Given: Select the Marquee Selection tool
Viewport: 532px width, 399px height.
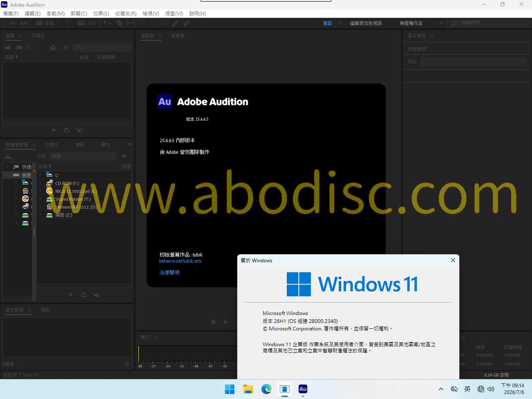Looking at the screenshot, I should [x=153, y=23].
